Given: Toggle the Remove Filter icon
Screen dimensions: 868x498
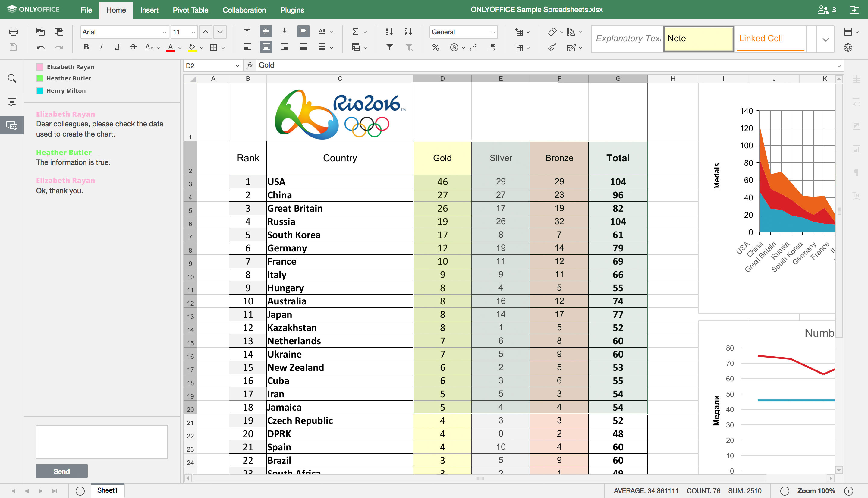Looking at the screenshot, I should (409, 46).
